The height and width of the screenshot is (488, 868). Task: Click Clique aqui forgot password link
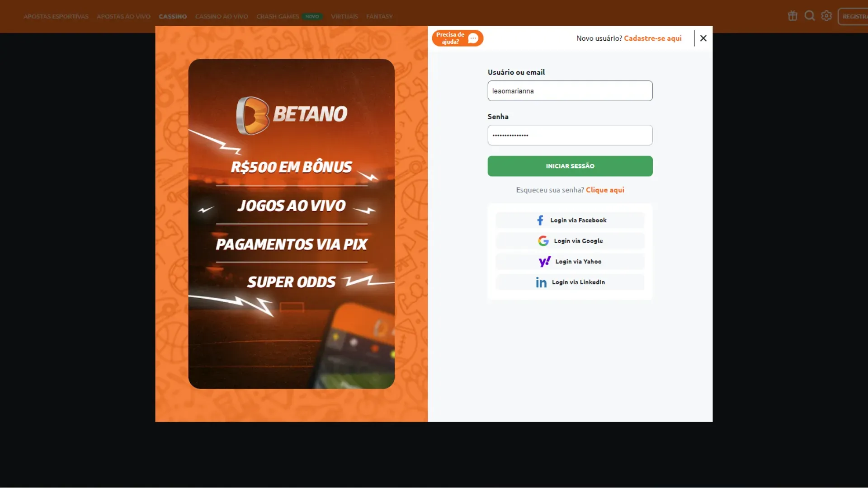coord(604,189)
